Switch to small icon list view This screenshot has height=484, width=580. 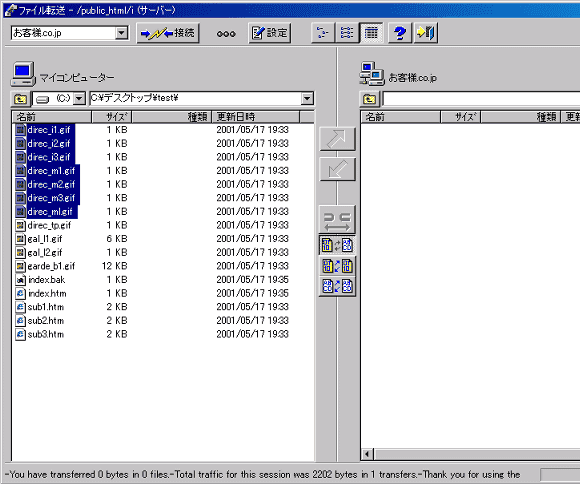point(347,33)
